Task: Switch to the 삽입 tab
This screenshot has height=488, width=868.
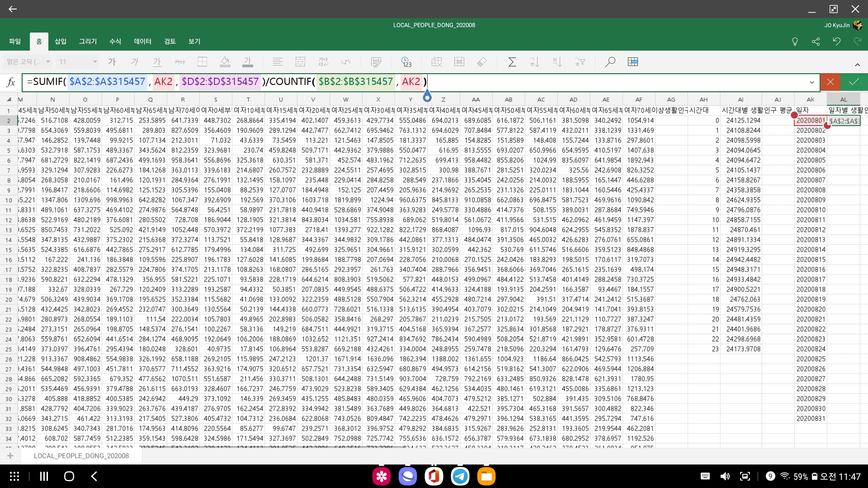Action: (x=61, y=41)
